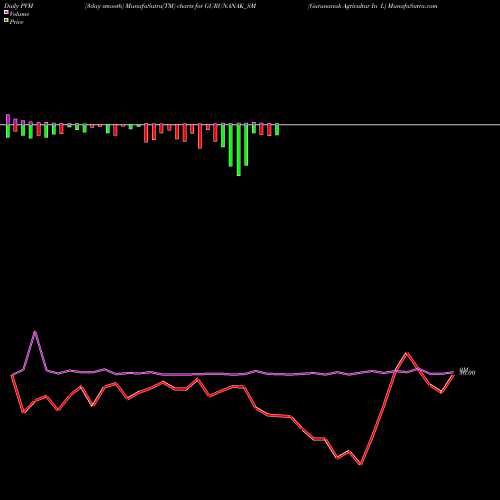Click the first purple bar on the left
Screen dimensions: 500x500
click(8, 119)
